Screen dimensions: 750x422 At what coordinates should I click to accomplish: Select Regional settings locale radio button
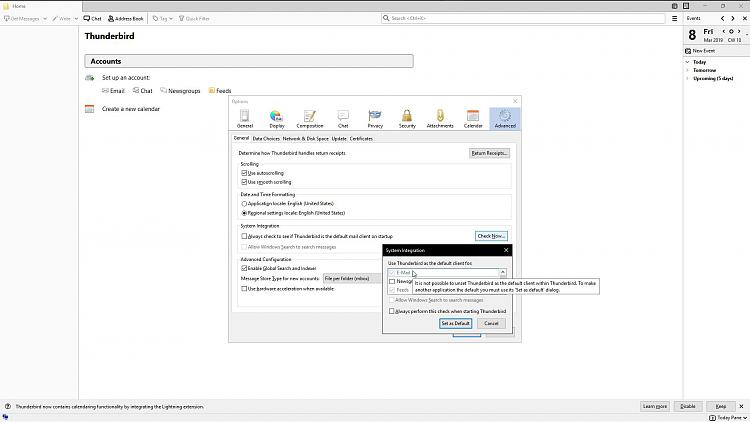point(244,213)
